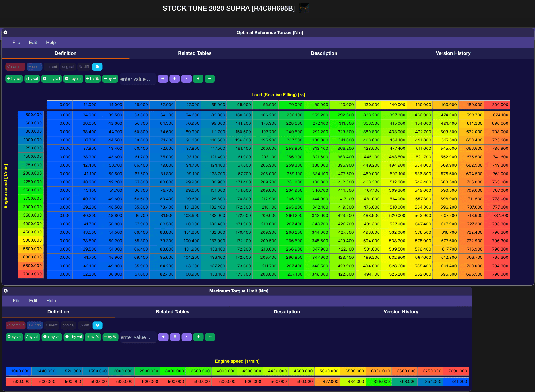
Task: Open Edit menu in Maximum Torque Limit
Action: [33, 301]
